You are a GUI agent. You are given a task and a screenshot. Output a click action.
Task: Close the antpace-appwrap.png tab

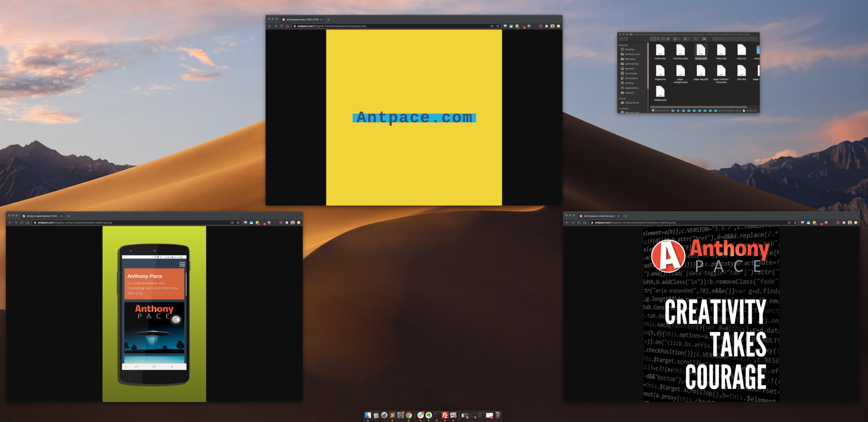(62, 216)
